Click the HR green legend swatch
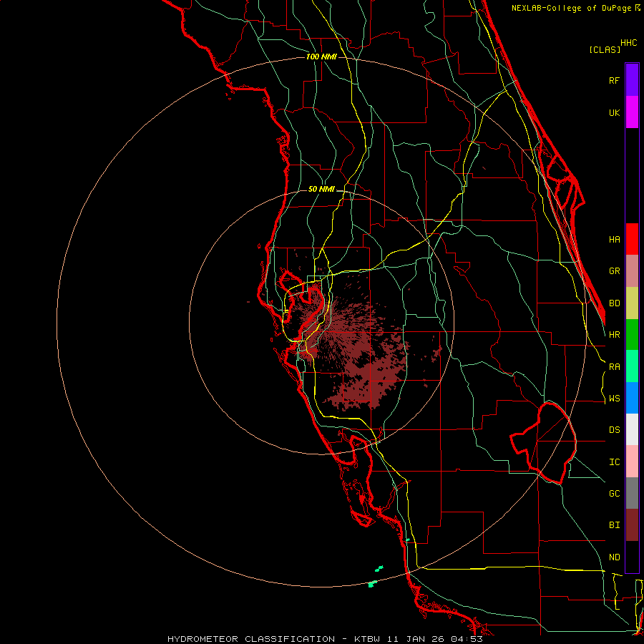This screenshot has width=644, height=644. (632, 335)
